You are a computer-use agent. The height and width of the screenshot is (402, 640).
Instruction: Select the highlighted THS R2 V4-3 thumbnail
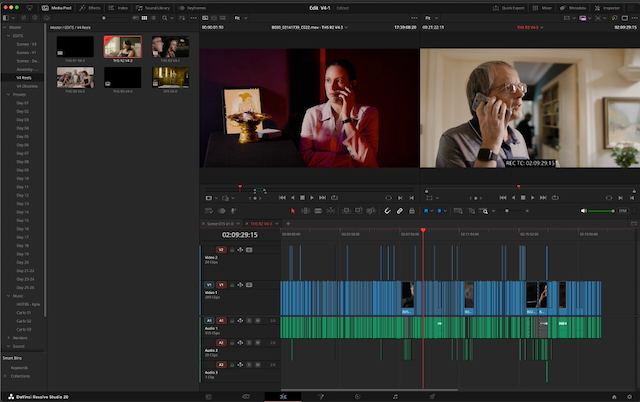coord(122,46)
